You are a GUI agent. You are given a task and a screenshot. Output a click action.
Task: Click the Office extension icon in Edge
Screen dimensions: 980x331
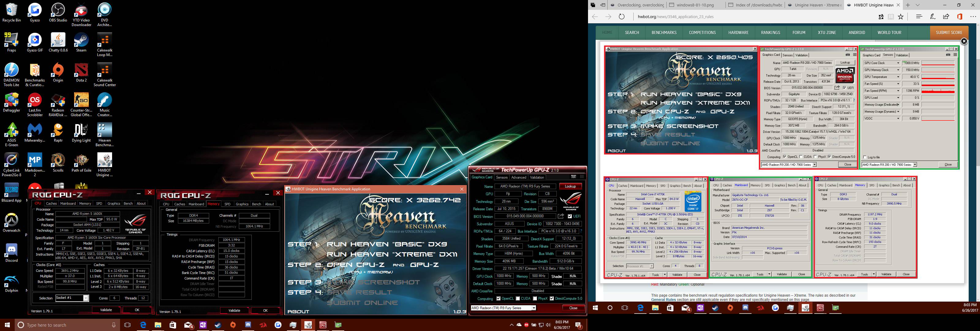960,17
